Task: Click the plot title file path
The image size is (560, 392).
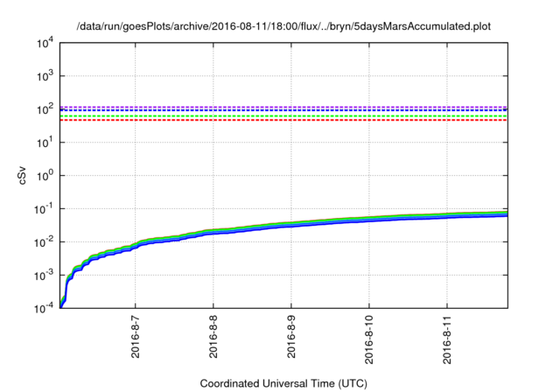Action: pyautogui.click(x=283, y=26)
